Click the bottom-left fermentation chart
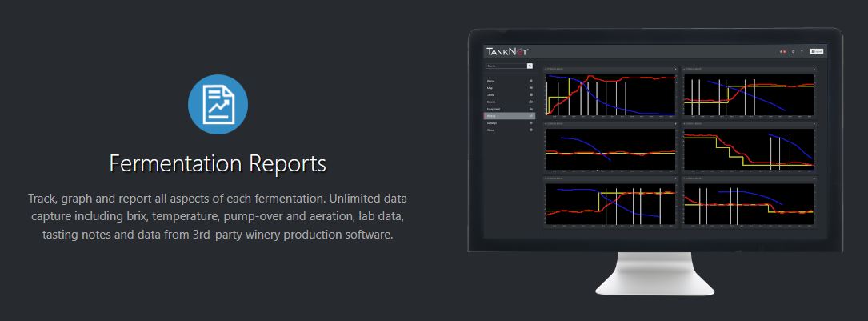868x321 pixels. pos(610,203)
